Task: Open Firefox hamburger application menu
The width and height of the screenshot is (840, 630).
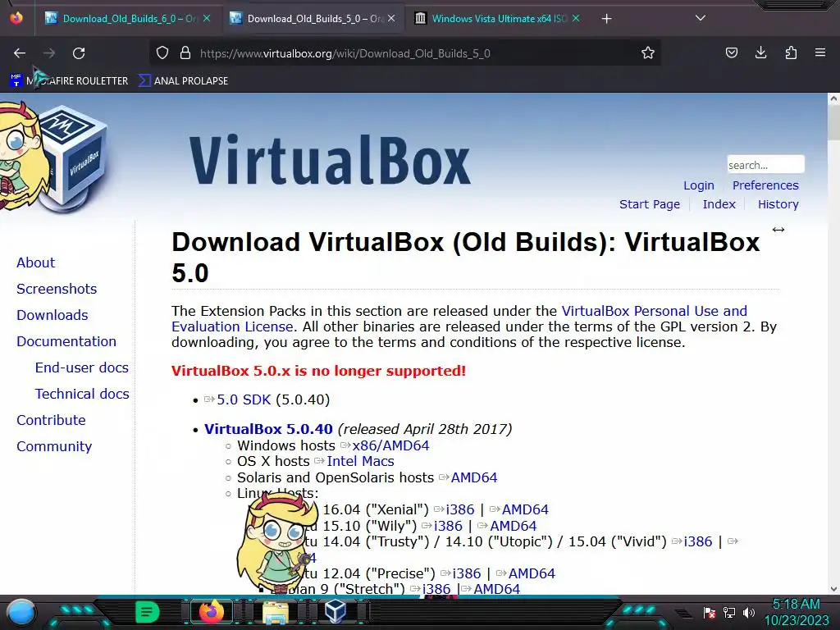Action: coord(820,53)
